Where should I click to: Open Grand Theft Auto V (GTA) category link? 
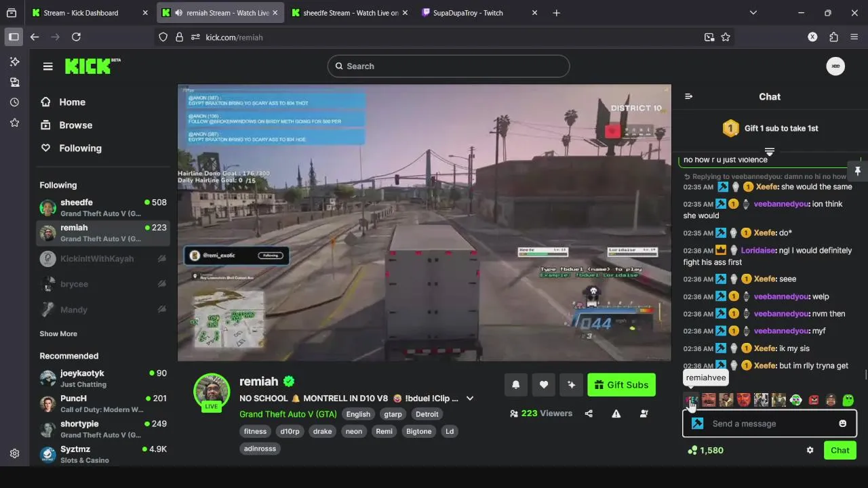288,414
